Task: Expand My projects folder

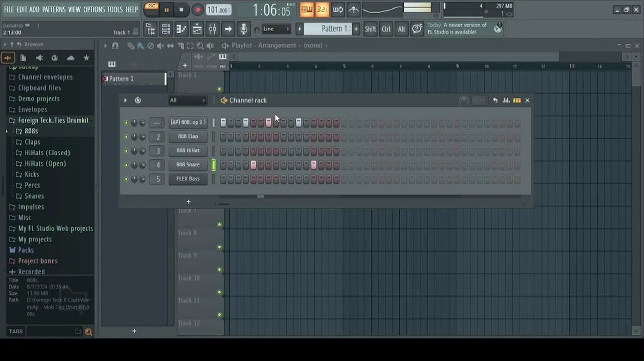Action: point(35,240)
